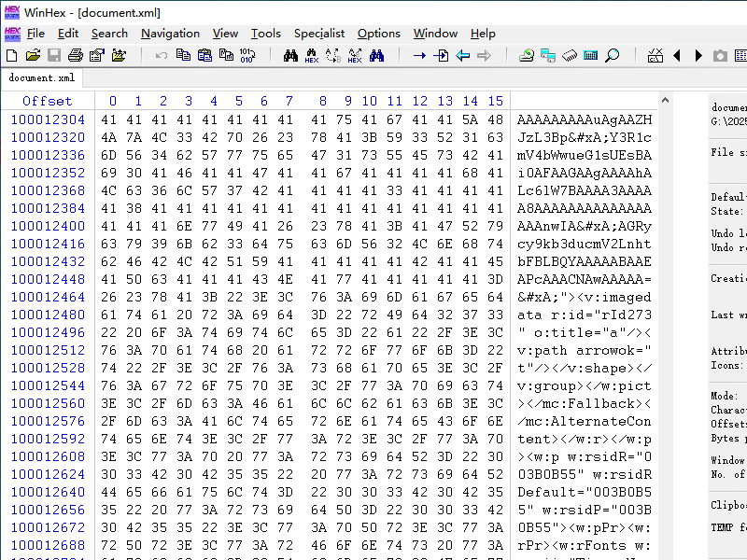Open the Search menu
Viewport: 747px width, 560px height.
coord(109,34)
